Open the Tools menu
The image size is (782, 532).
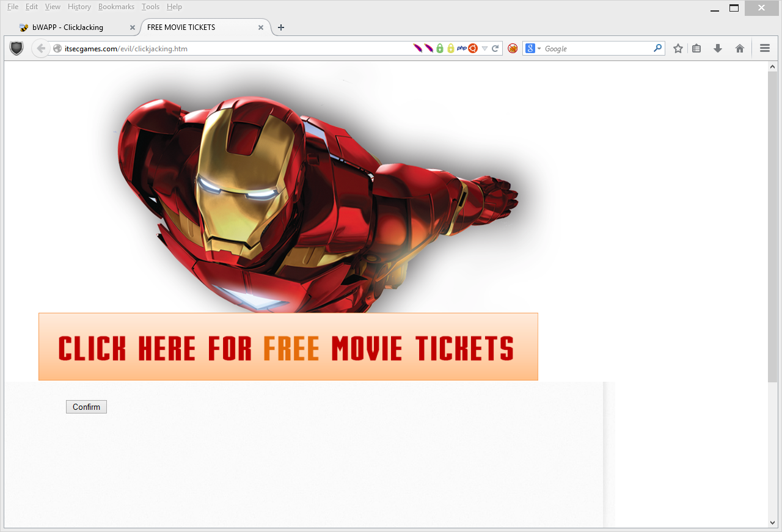[150, 7]
